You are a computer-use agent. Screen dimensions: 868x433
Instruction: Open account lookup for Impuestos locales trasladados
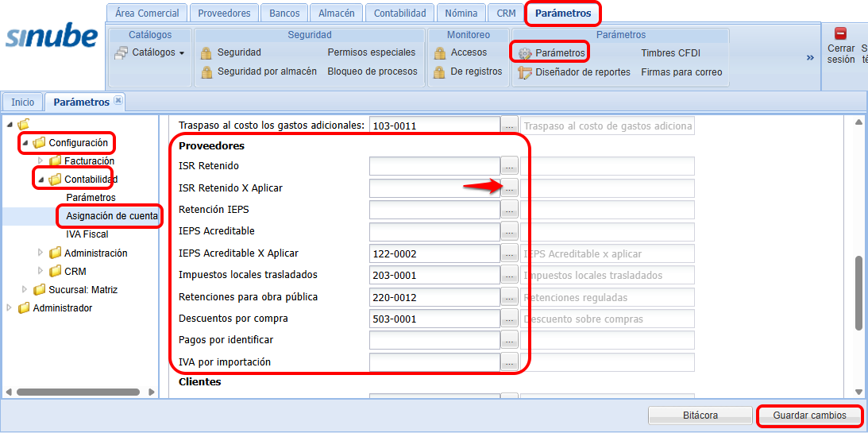pos(509,275)
